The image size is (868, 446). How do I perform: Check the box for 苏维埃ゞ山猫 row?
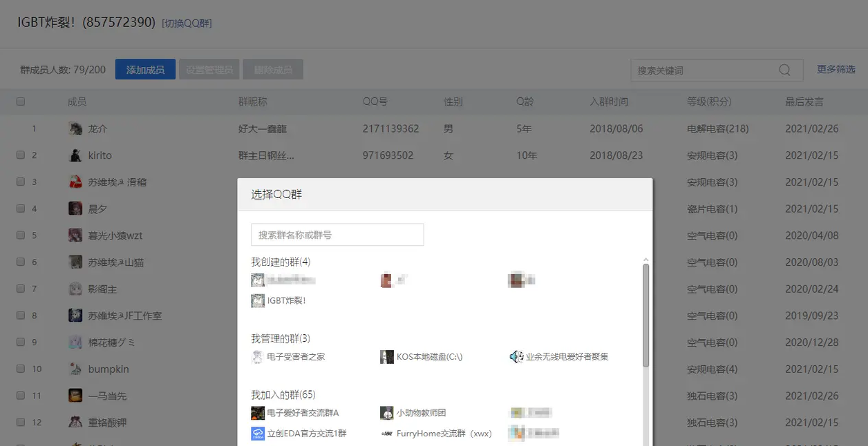coord(21,262)
